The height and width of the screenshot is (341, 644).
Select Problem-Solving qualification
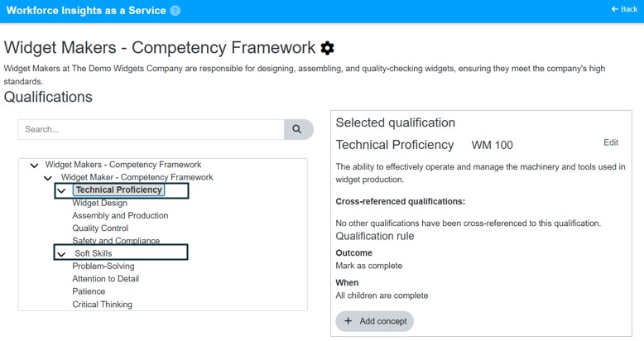pos(103,267)
